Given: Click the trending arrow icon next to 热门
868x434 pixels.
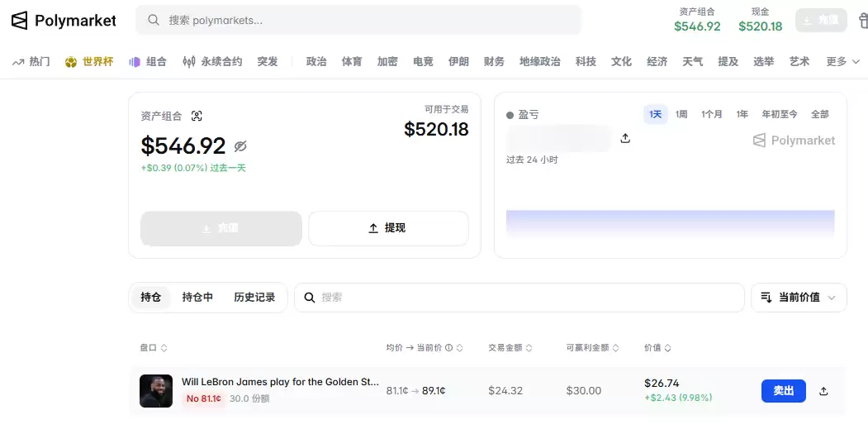Looking at the screenshot, I should [19, 61].
